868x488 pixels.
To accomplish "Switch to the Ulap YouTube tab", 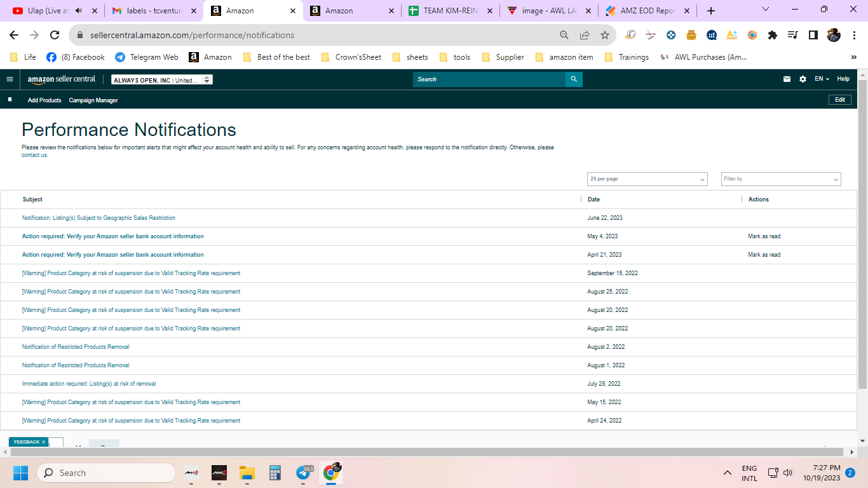I will [56, 11].
